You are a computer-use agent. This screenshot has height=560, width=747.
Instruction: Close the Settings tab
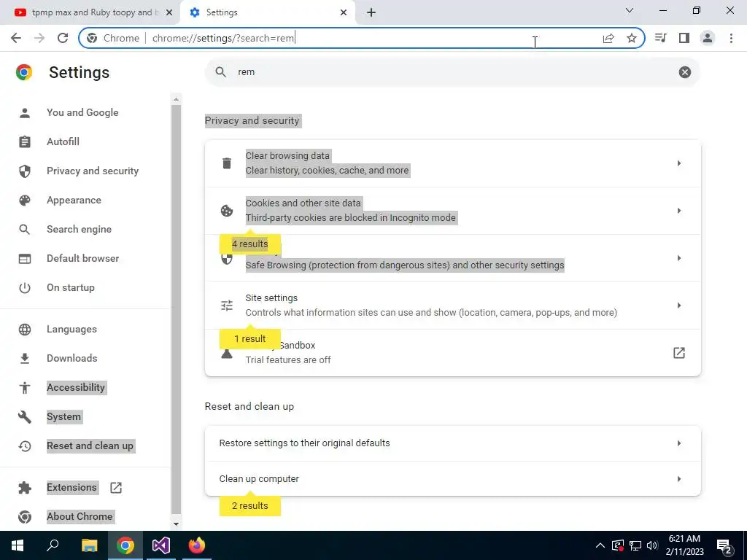344,12
